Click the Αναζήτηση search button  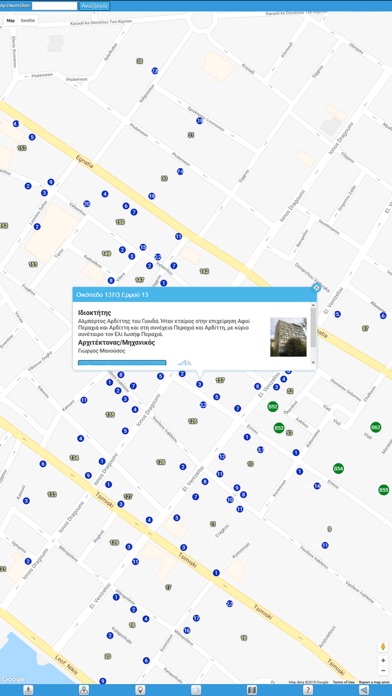[x=94, y=6]
